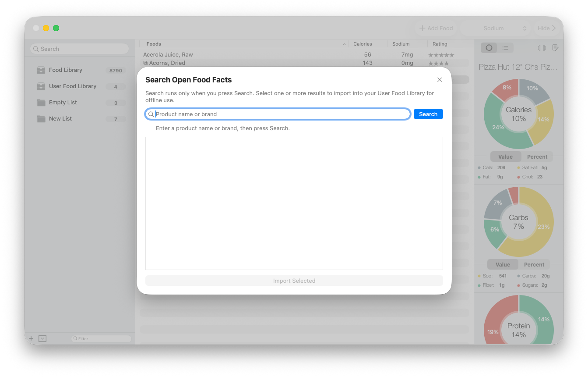
Task: Click the plus icon to add list
Action: [31, 338]
